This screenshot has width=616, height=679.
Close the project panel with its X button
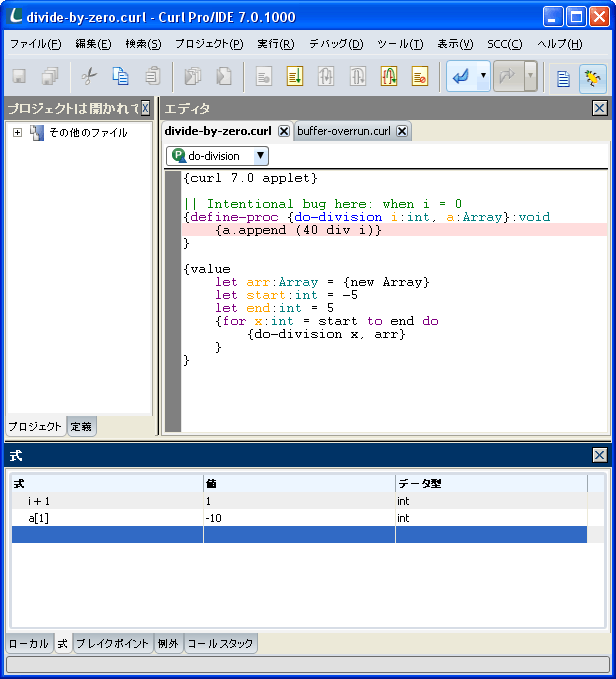145,108
